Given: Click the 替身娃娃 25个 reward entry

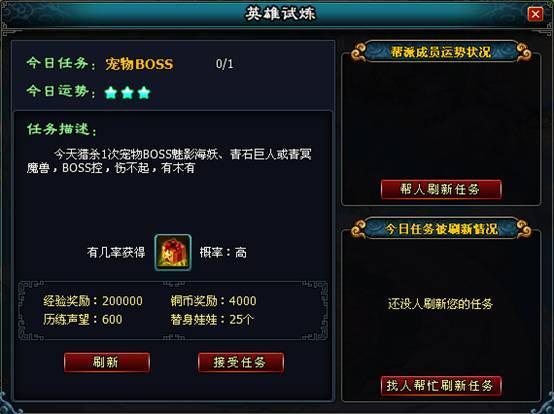Looking at the screenshot, I should tap(212, 319).
